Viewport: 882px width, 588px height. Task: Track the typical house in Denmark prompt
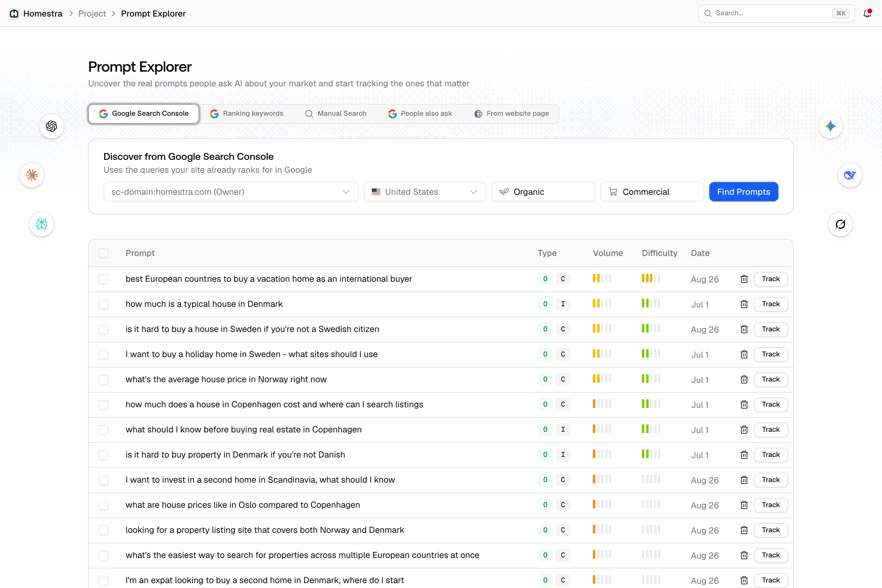pyautogui.click(x=771, y=304)
